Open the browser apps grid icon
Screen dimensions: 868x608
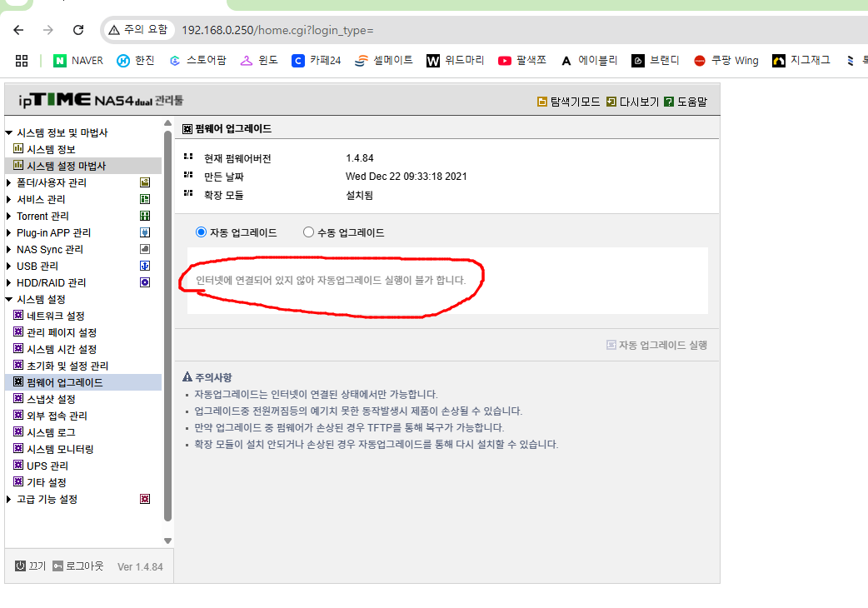22,60
